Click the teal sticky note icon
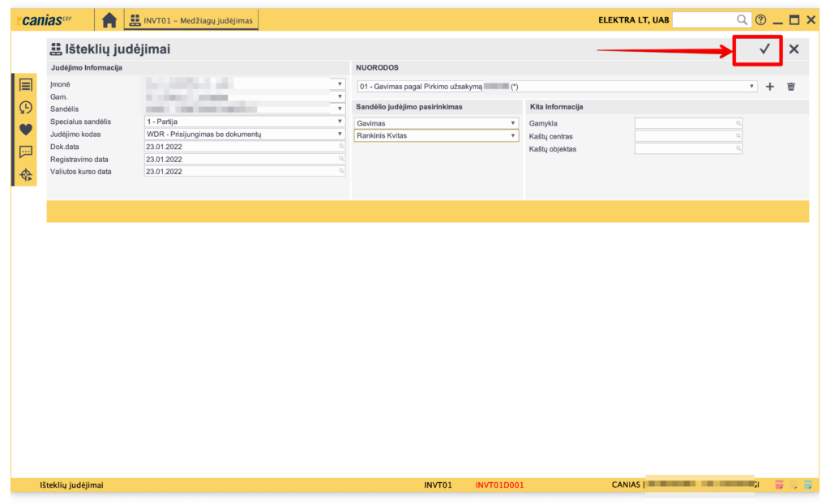Viewport: 830px width, 504px height. coord(807,485)
